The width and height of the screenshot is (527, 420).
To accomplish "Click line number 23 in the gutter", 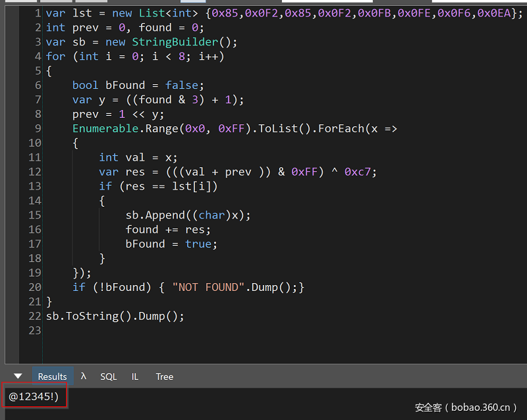I will [35, 330].
